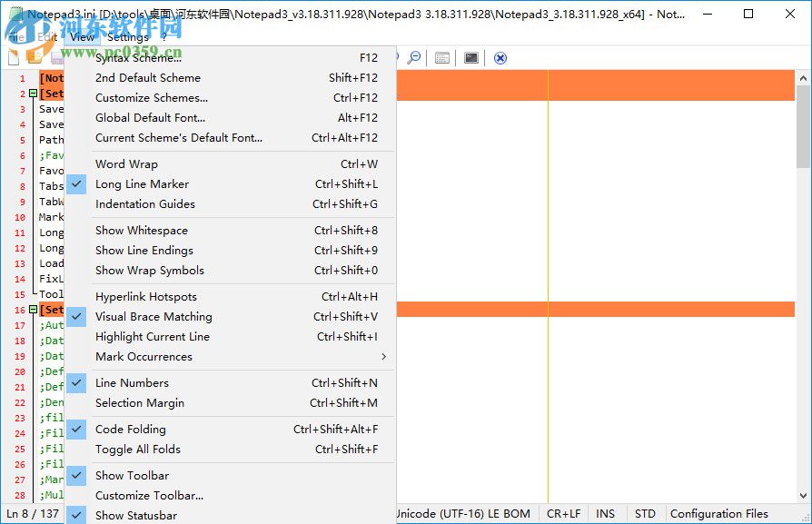Select 2nd Default Scheme

(231, 78)
